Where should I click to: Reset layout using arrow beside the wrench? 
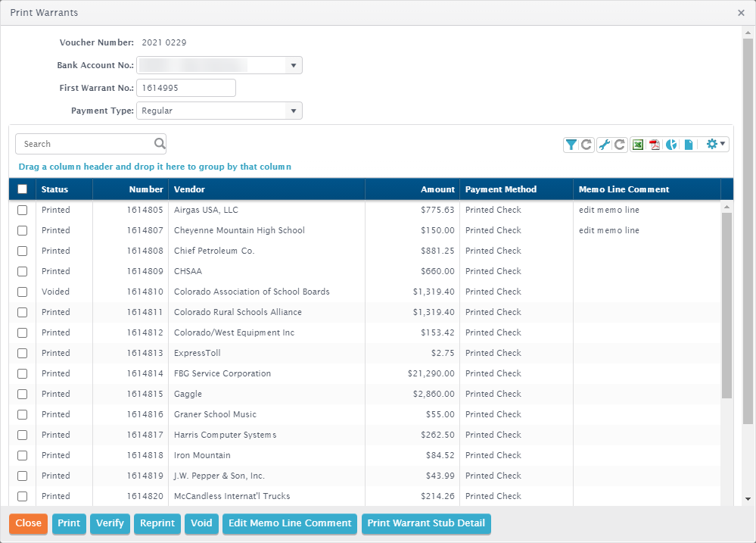[620, 145]
